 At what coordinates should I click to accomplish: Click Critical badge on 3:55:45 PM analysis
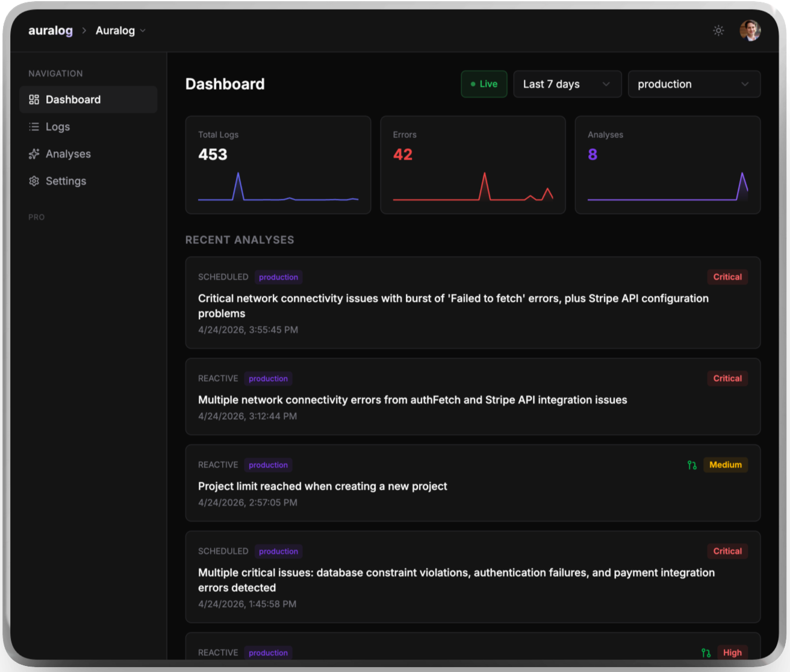(727, 277)
